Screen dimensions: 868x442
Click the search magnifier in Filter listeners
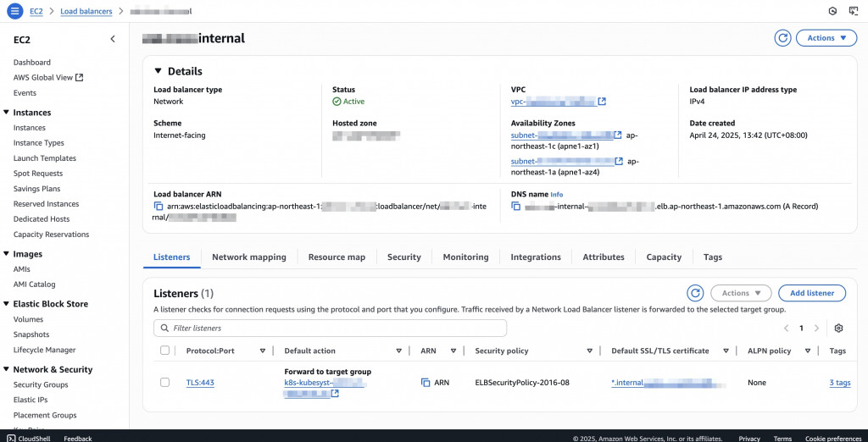click(x=164, y=328)
